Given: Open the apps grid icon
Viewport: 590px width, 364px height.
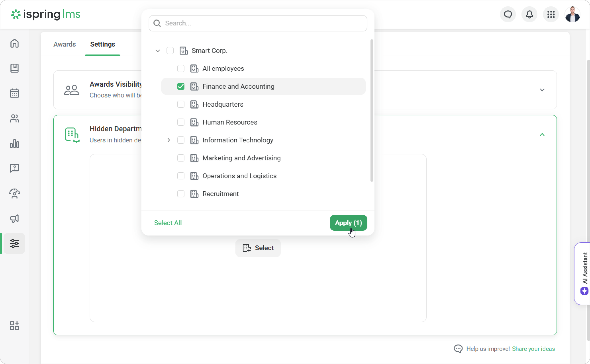Looking at the screenshot, I should coord(551,15).
